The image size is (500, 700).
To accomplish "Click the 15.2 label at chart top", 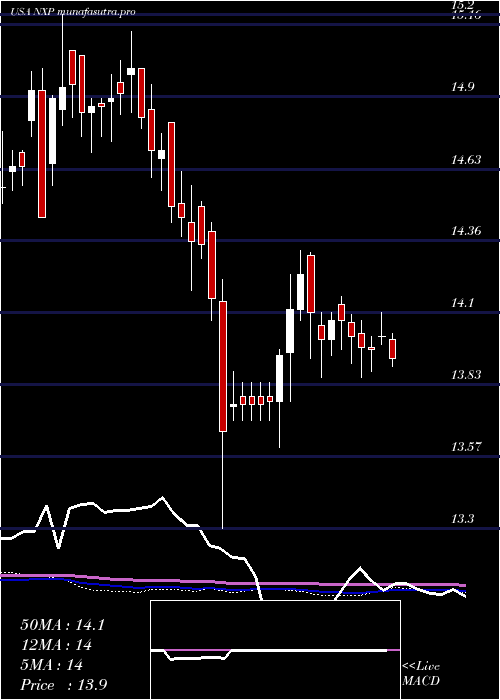I will (x=462, y=5).
